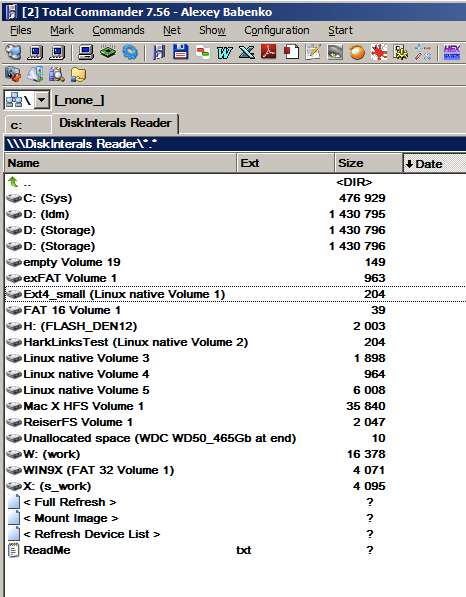Sort by the Size column header
The width and height of the screenshot is (466, 597).
click(x=368, y=163)
